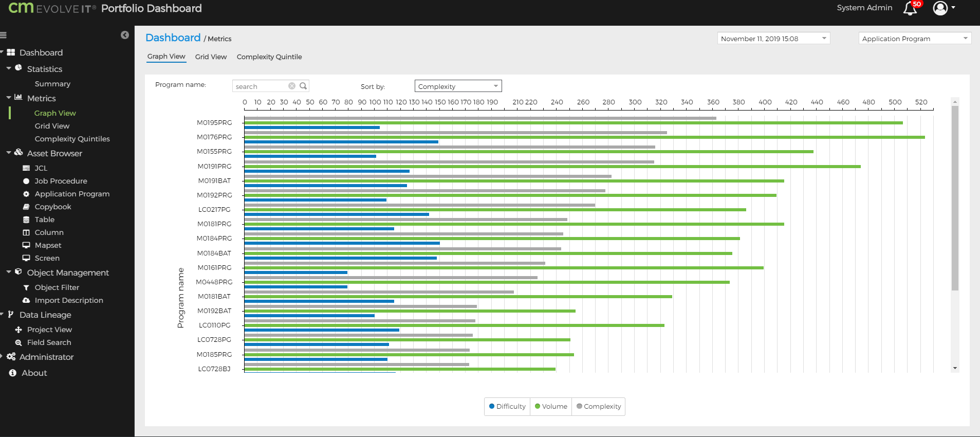Open Grid View in the sidebar menu

click(52, 126)
